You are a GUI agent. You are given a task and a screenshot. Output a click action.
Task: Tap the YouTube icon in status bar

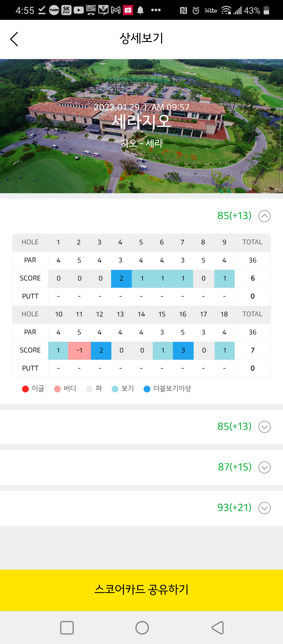[x=78, y=10]
